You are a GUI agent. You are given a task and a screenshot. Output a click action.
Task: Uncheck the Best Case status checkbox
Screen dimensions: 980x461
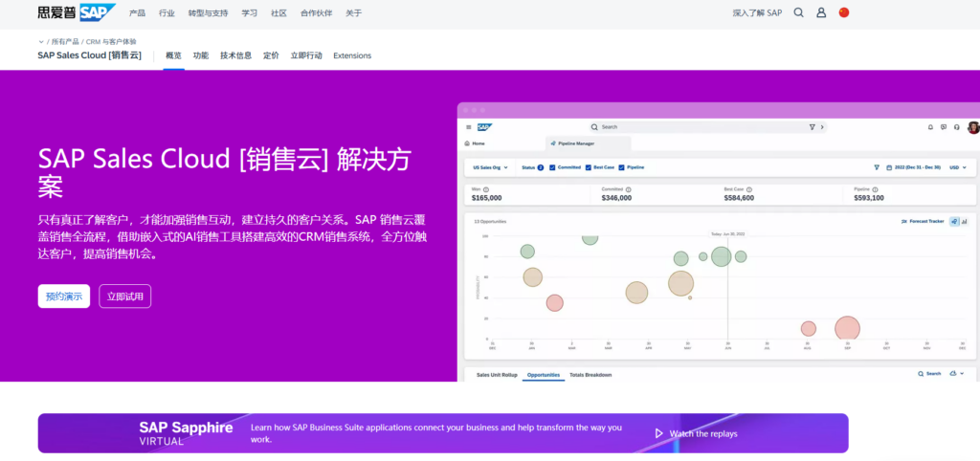pyautogui.click(x=589, y=167)
